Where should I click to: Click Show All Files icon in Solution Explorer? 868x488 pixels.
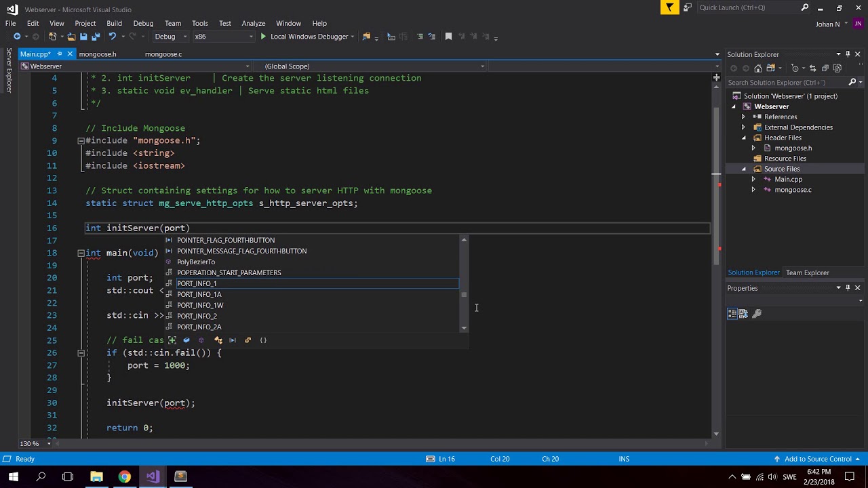pyautogui.click(x=837, y=68)
